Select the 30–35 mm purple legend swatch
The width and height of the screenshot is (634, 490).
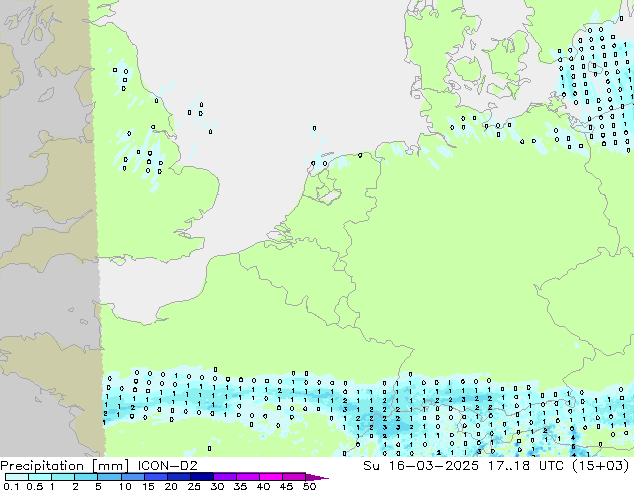tap(224, 477)
